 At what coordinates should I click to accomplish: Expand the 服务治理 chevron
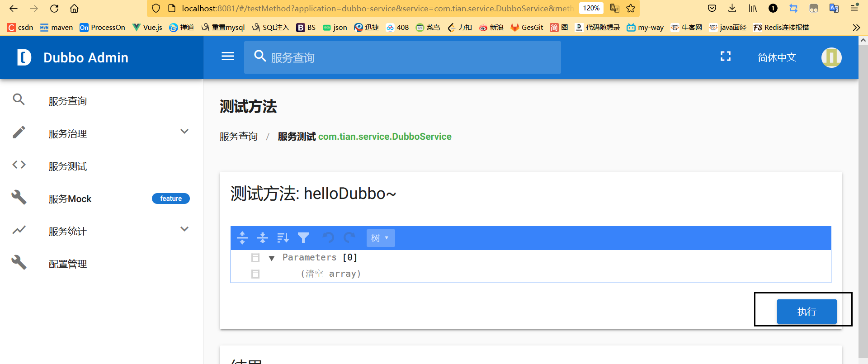coord(184,132)
